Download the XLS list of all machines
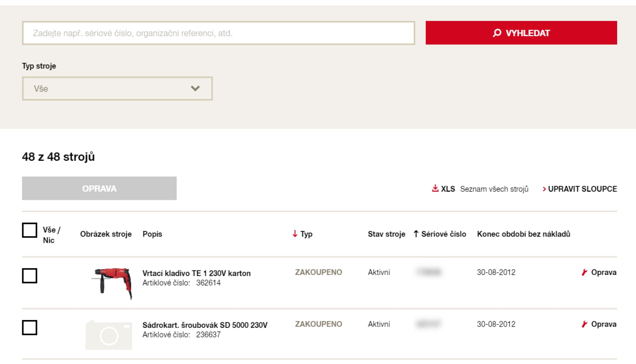 (x=480, y=189)
